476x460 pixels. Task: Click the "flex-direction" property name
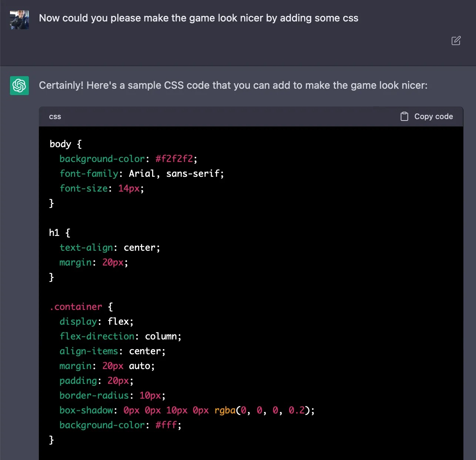click(97, 336)
